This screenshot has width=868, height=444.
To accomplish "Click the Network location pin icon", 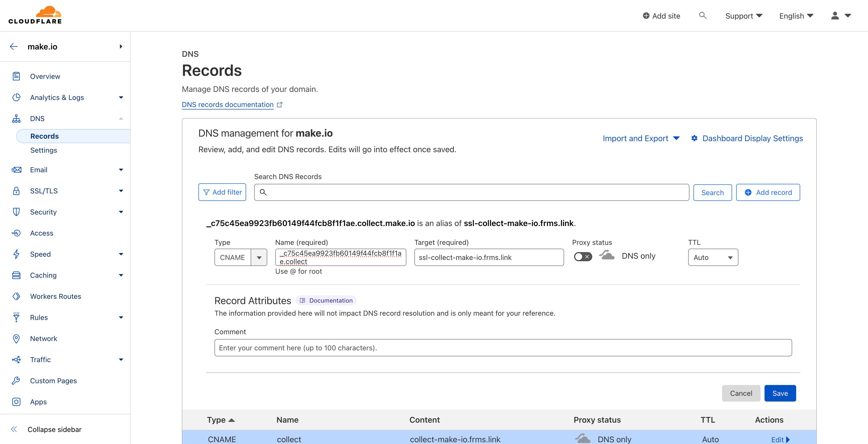I will click(x=16, y=339).
